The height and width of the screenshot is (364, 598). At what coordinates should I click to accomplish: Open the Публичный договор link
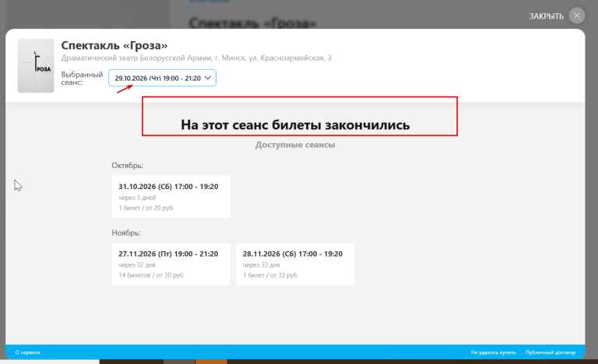551,352
